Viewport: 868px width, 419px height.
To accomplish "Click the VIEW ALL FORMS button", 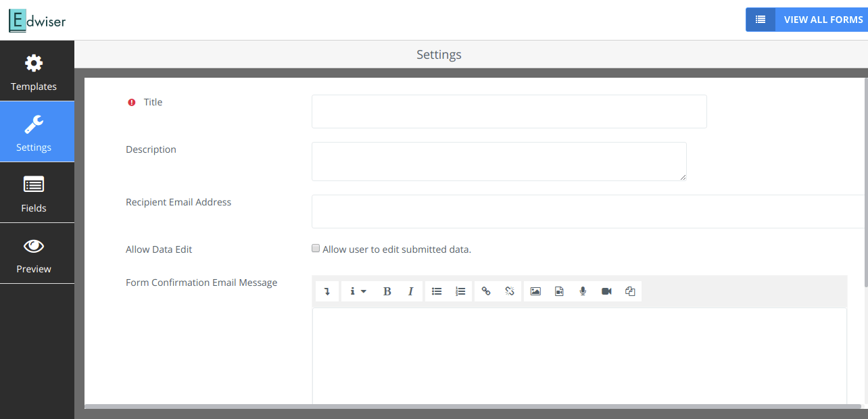I will 823,20.
